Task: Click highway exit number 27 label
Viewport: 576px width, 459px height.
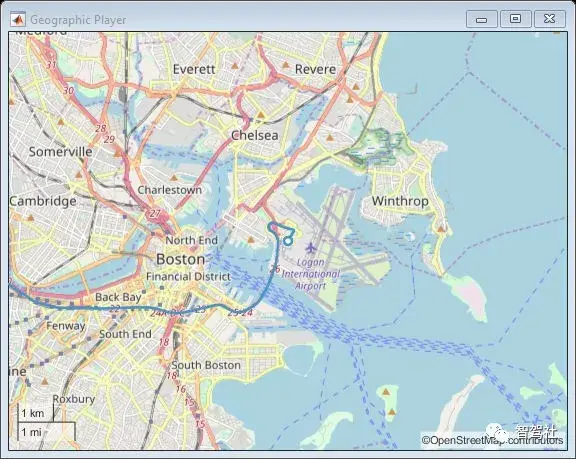Action: point(155,213)
